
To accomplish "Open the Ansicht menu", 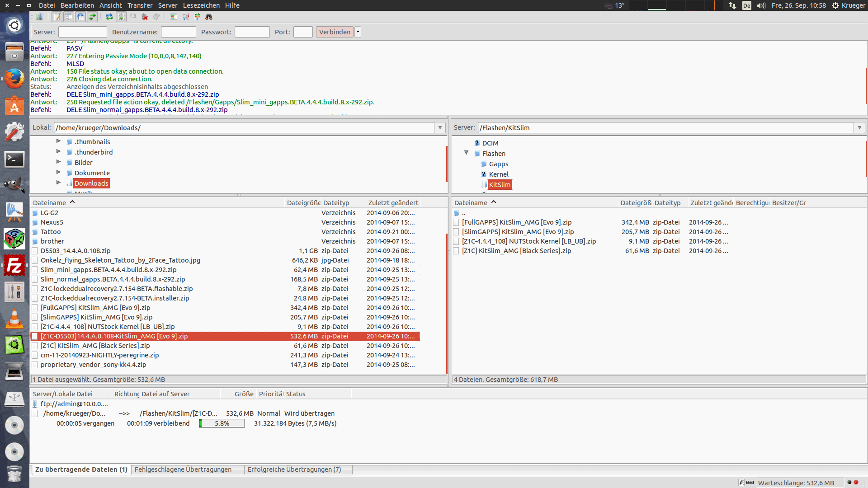I will [x=111, y=5].
